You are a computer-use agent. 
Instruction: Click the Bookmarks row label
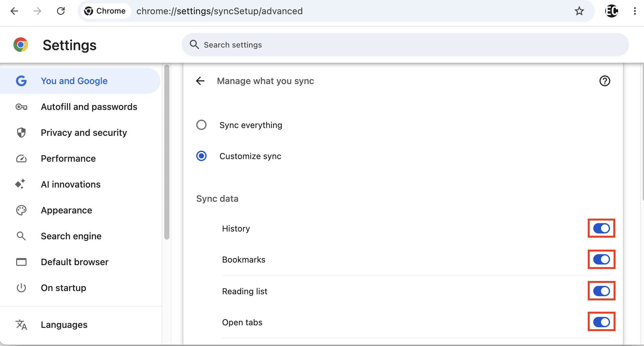244,260
